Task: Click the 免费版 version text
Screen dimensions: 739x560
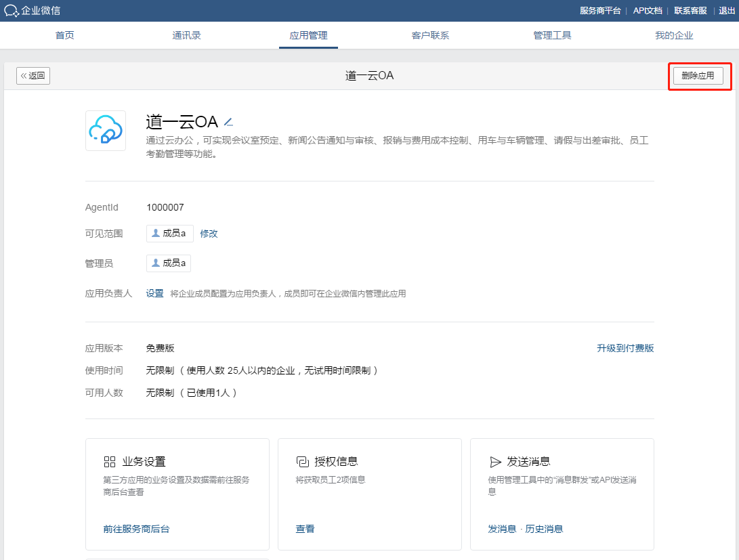Action: (161, 348)
